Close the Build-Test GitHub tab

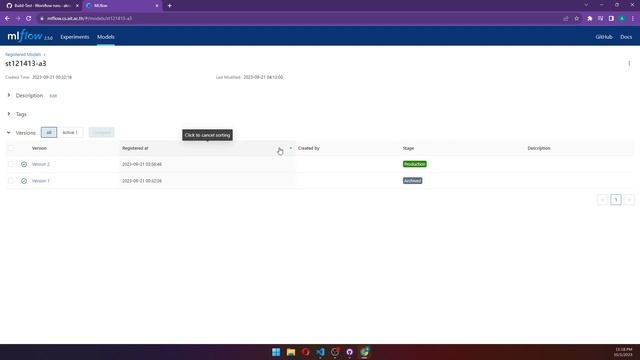click(77, 6)
